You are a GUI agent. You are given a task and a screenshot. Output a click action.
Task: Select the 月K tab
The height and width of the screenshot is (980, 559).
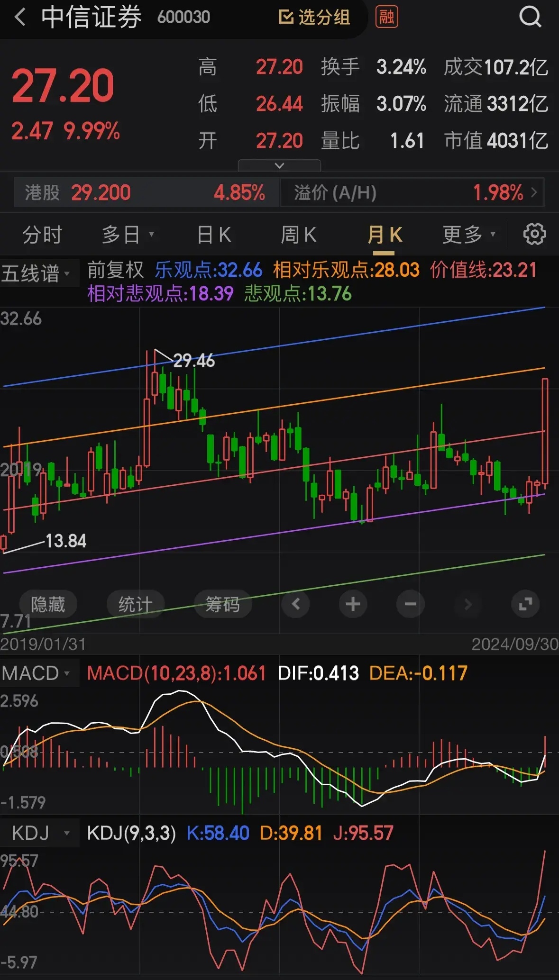pyautogui.click(x=385, y=235)
